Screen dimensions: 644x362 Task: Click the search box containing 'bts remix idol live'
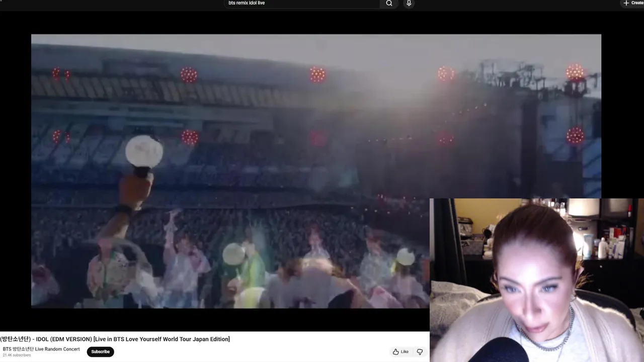302,3
